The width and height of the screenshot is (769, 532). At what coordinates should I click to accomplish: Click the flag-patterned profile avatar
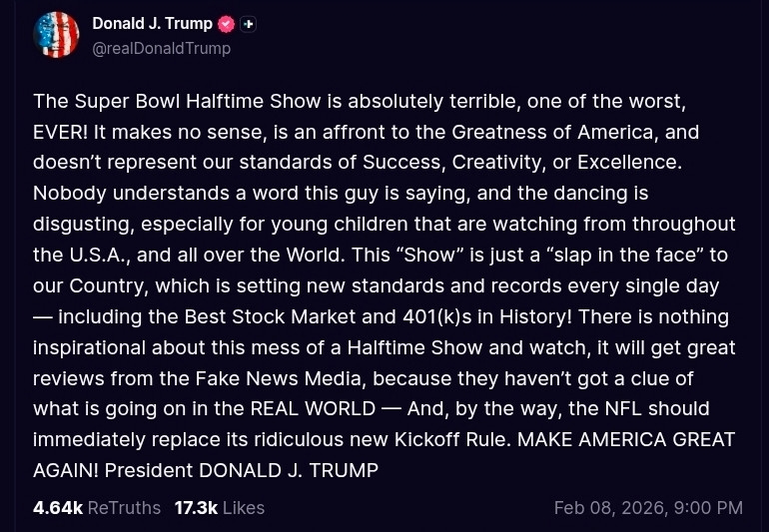coord(56,35)
